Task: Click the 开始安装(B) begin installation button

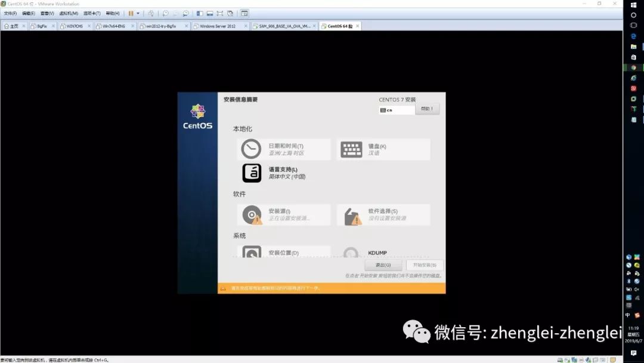Action: click(x=425, y=265)
